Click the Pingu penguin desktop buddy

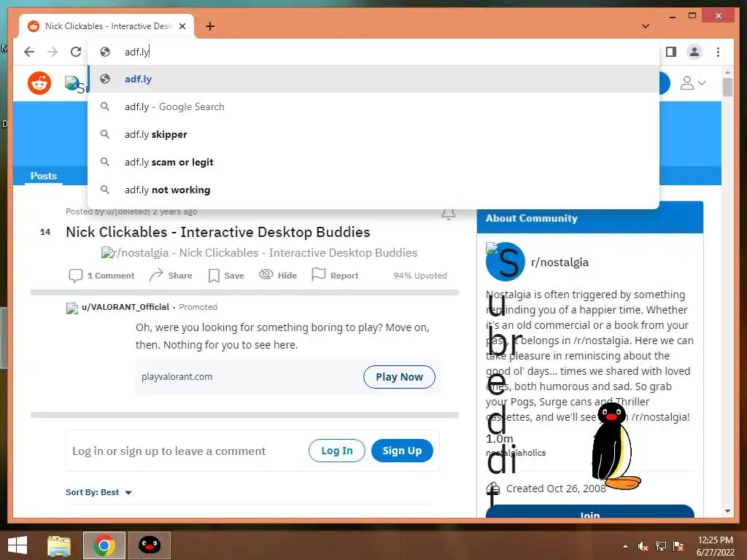pyautogui.click(x=614, y=447)
